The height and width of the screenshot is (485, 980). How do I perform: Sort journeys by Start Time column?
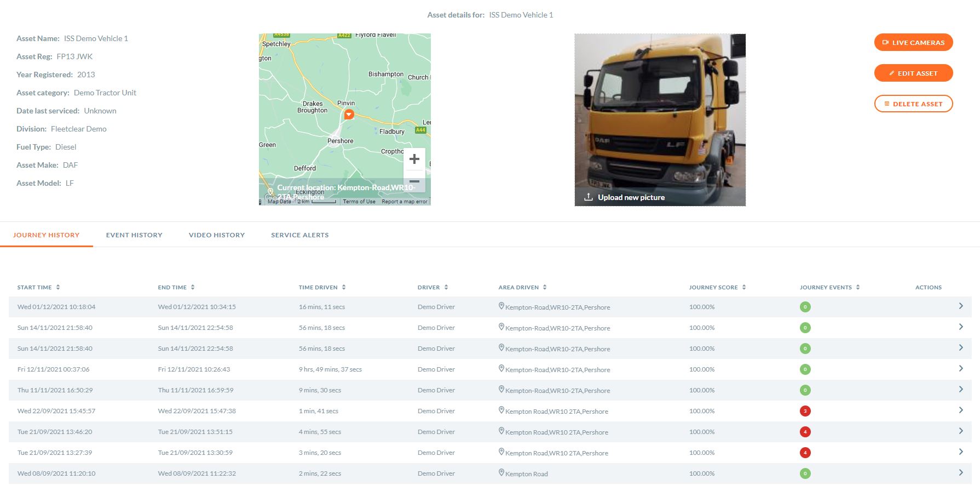(x=38, y=287)
